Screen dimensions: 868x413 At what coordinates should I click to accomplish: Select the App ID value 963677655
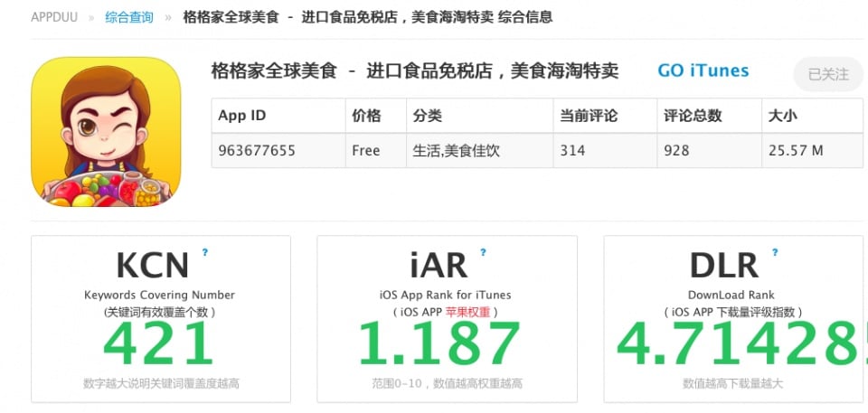[257, 150]
